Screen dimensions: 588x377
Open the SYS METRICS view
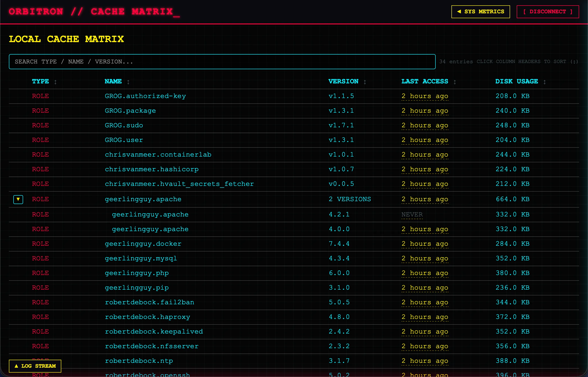(480, 12)
